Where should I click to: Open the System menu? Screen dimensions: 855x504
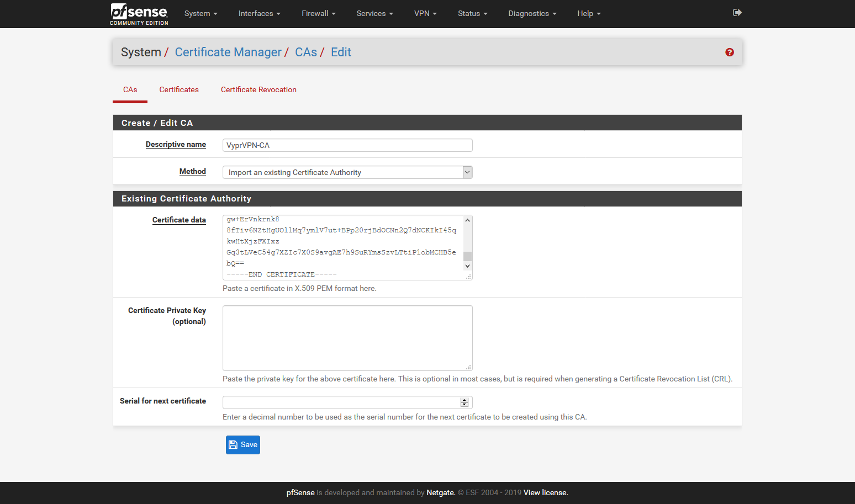click(x=201, y=13)
